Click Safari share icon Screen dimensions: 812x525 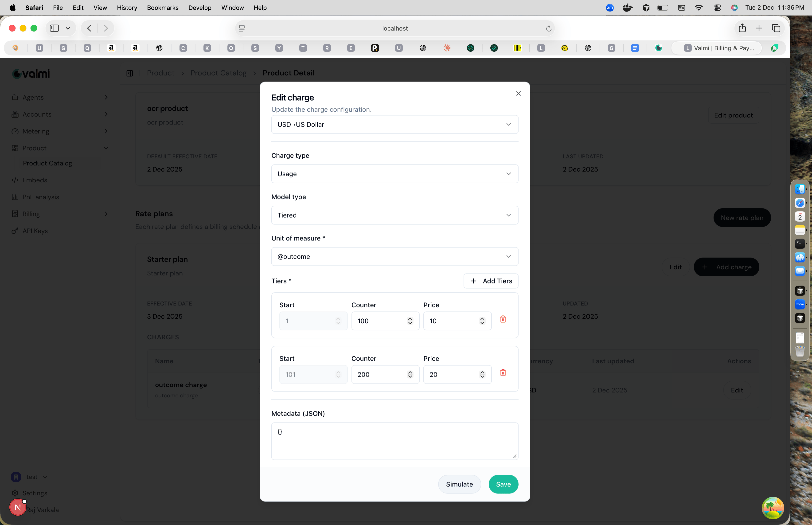click(742, 28)
